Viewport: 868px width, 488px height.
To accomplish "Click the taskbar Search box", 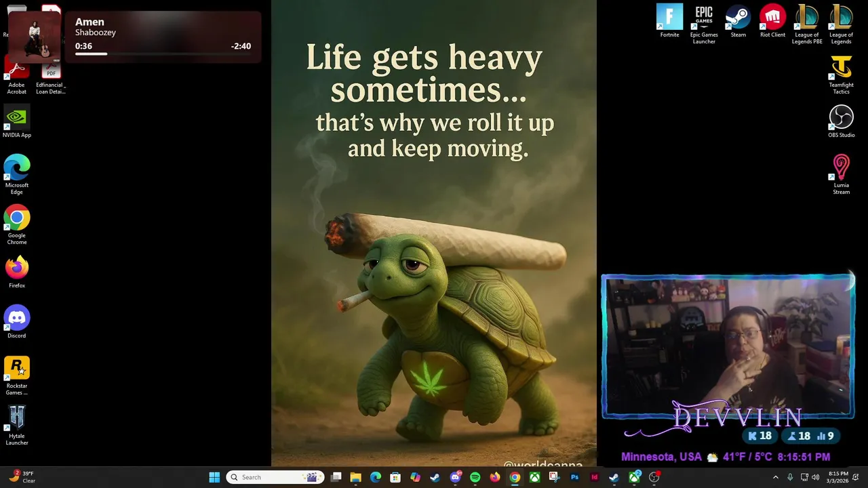I will tap(275, 477).
